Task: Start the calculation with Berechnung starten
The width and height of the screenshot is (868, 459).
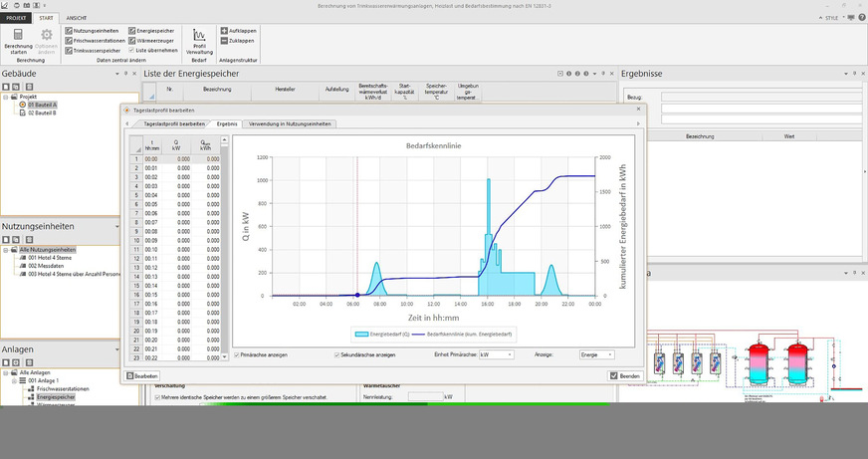Action: click(18, 42)
